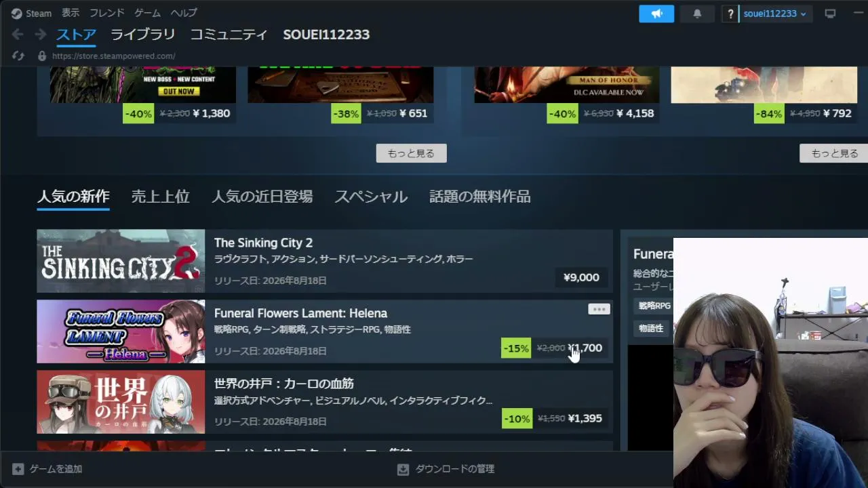868x488 pixels.
Task: Open the three-dot options on Funeral Flowers row
Action: (599, 309)
